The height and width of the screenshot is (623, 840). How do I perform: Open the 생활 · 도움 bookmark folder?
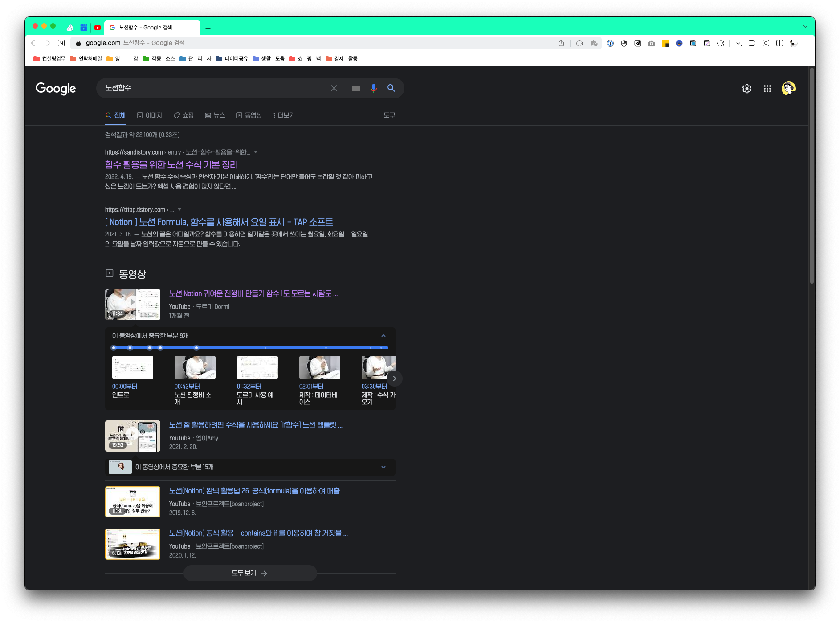coord(269,59)
